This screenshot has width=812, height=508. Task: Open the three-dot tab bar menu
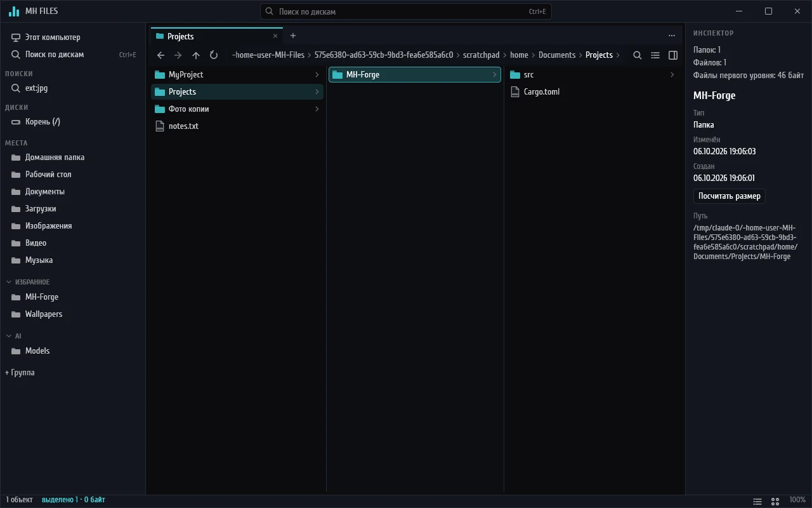tap(672, 36)
